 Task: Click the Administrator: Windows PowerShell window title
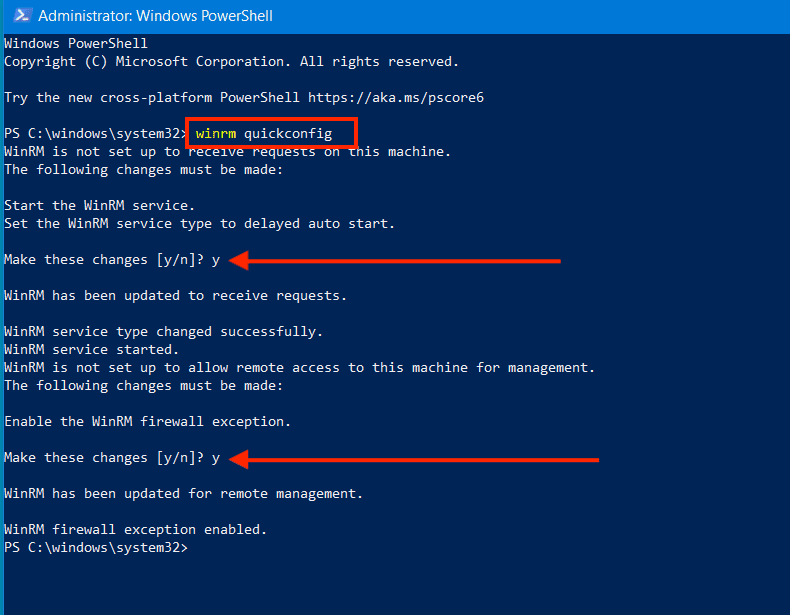point(155,16)
